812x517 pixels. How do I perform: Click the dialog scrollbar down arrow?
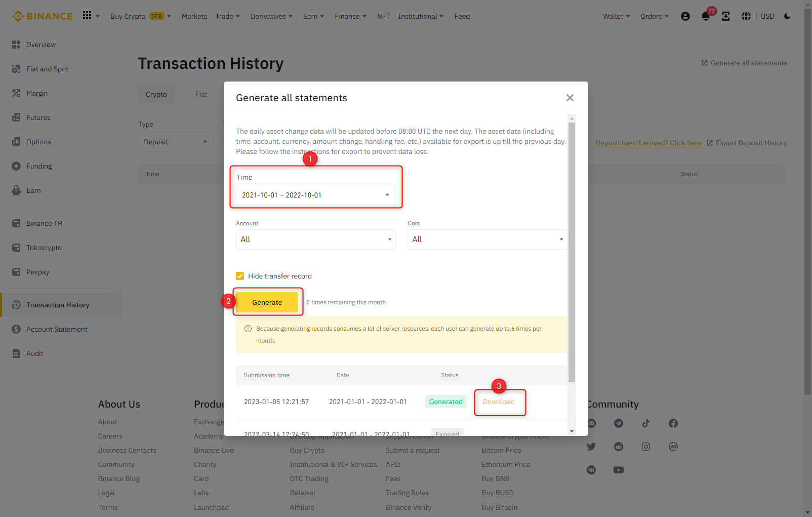(x=572, y=431)
